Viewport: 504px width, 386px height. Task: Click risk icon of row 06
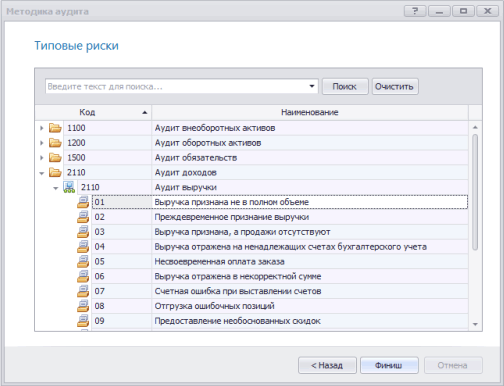point(83,276)
